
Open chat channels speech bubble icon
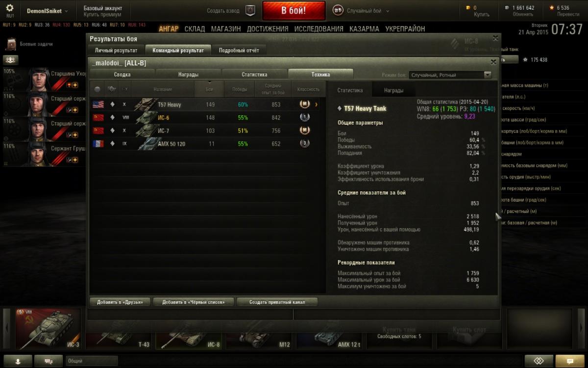[x=49, y=361]
